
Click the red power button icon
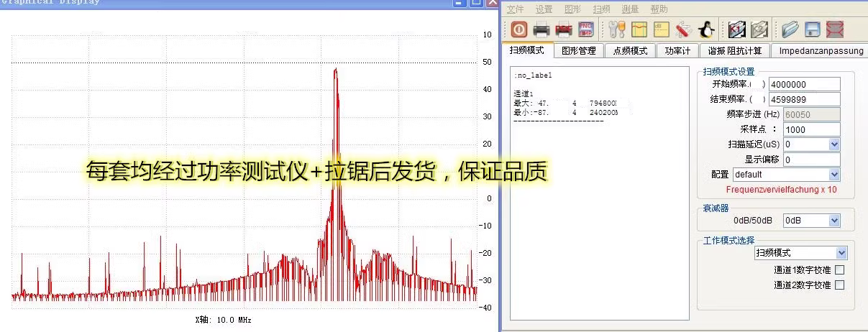(519, 29)
